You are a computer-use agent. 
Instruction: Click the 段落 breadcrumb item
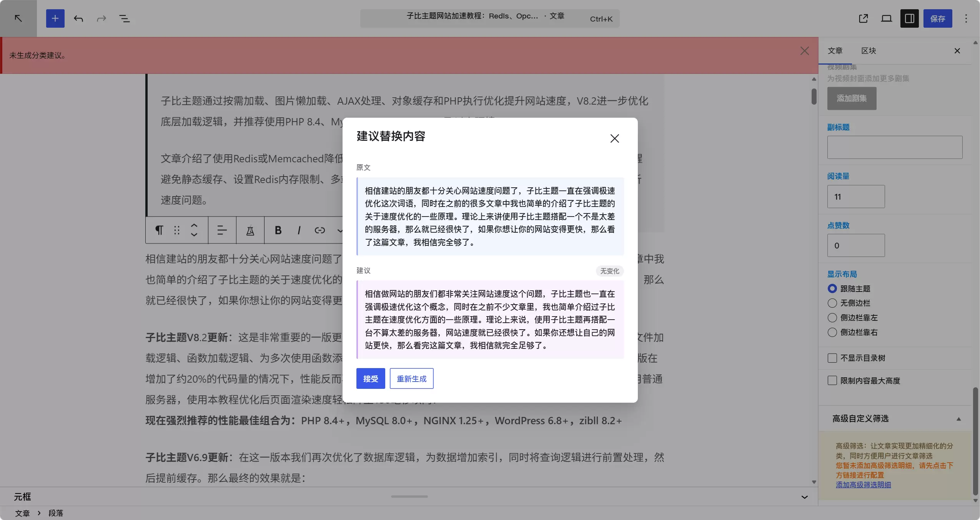(56, 513)
